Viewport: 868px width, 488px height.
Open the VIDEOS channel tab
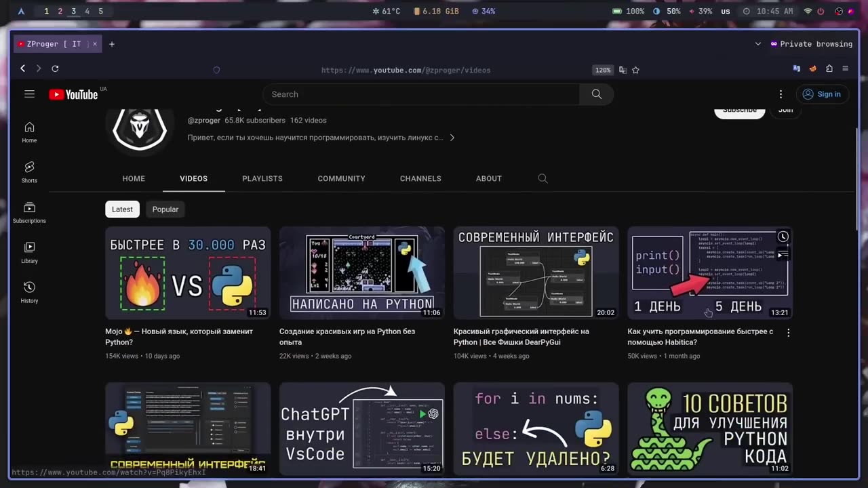coord(193,178)
